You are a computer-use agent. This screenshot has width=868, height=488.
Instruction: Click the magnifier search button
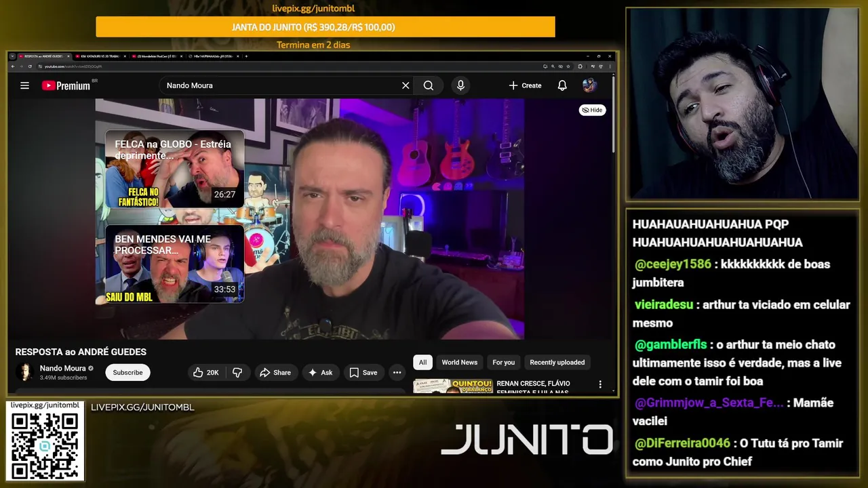429,85
